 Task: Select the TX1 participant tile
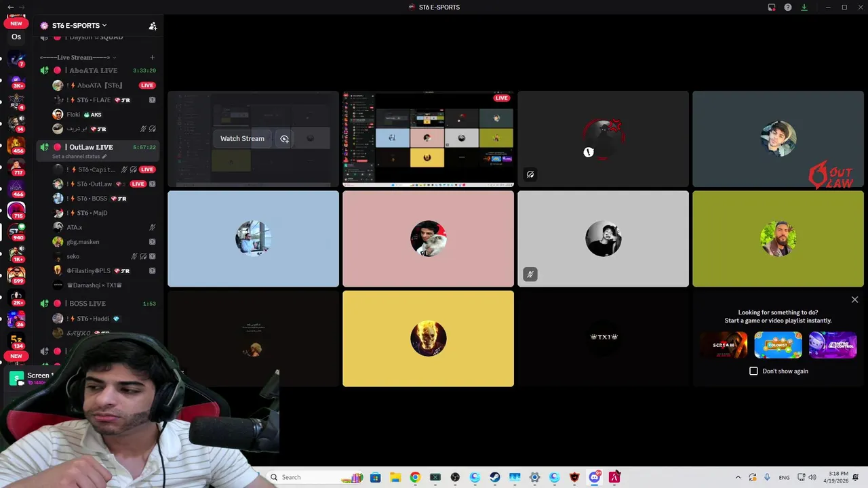603,338
